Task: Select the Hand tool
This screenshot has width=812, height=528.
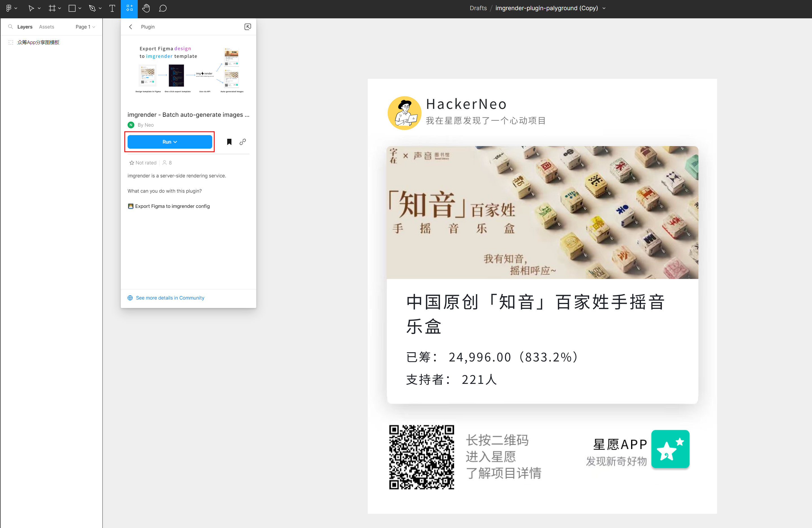Action: point(146,8)
